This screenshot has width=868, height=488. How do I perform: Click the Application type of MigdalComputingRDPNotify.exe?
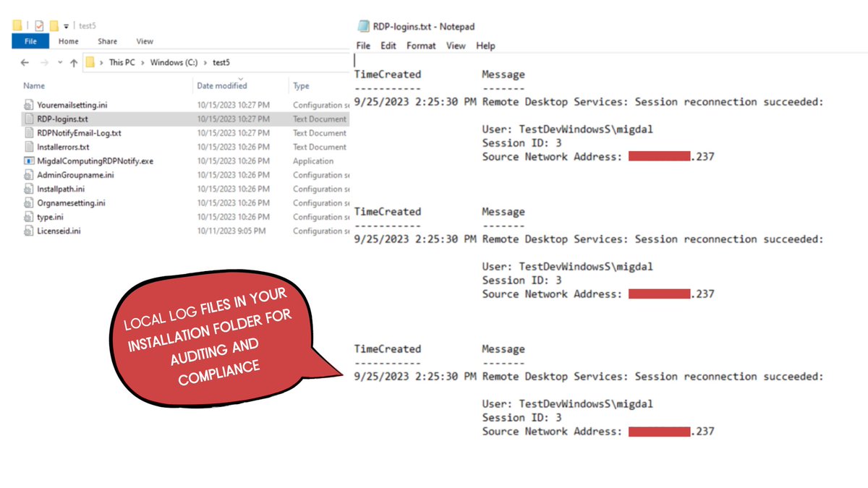pos(313,161)
